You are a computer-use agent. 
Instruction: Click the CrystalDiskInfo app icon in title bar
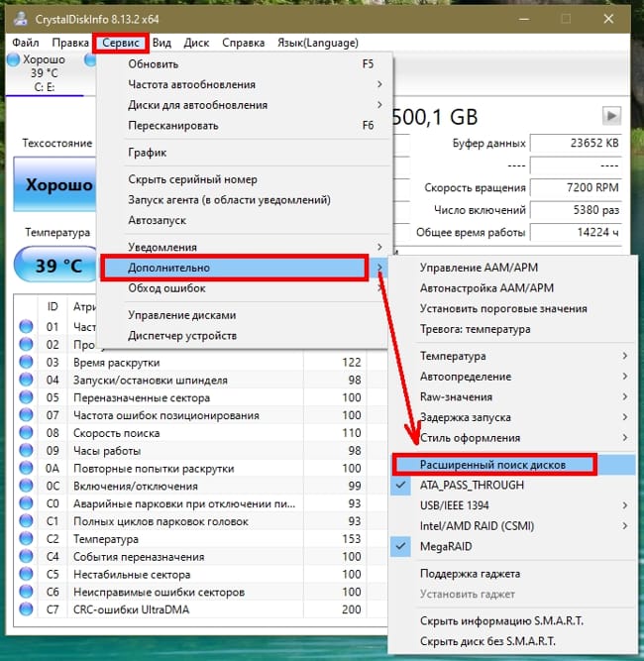pos(20,19)
